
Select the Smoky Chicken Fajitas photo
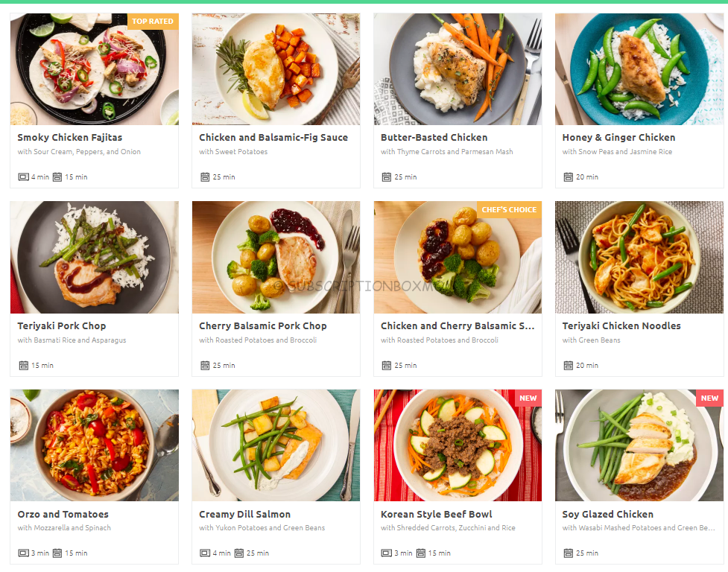pos(94,69)
